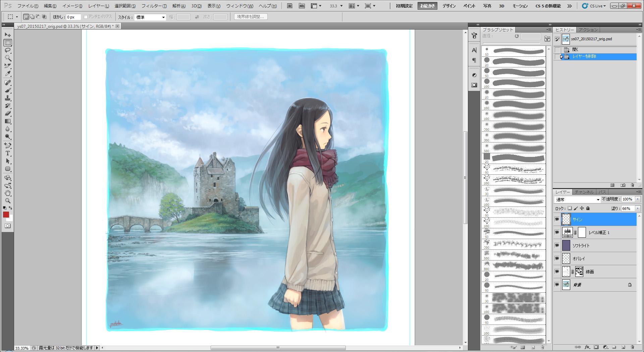Open the スタイル dropdown

click(150, 17)
